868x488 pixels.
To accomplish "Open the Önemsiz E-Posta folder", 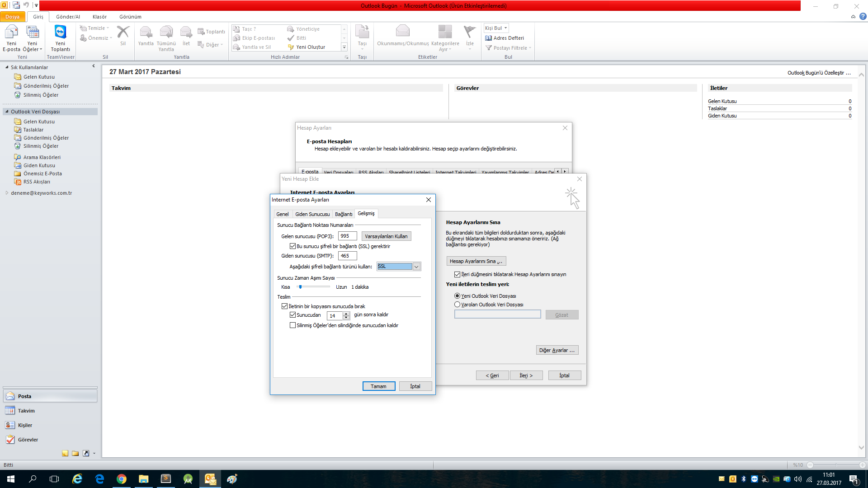I will pos(42,174).
